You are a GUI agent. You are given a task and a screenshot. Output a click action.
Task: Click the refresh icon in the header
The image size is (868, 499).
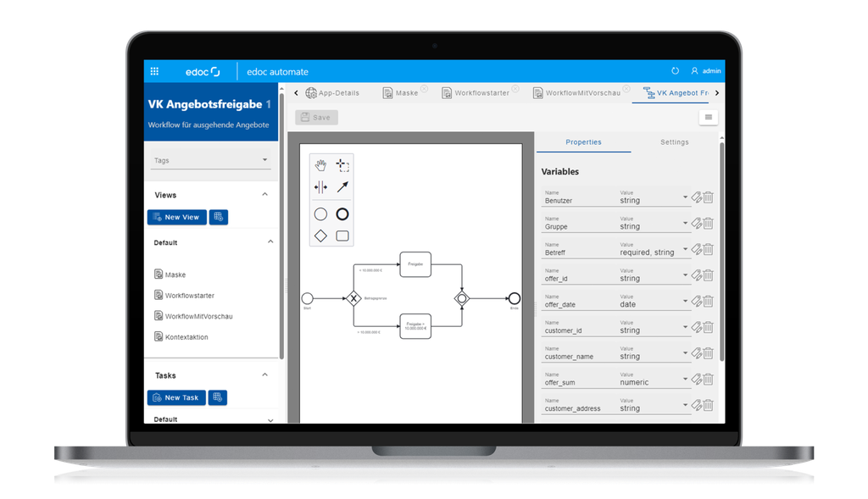tap(675, 71)
